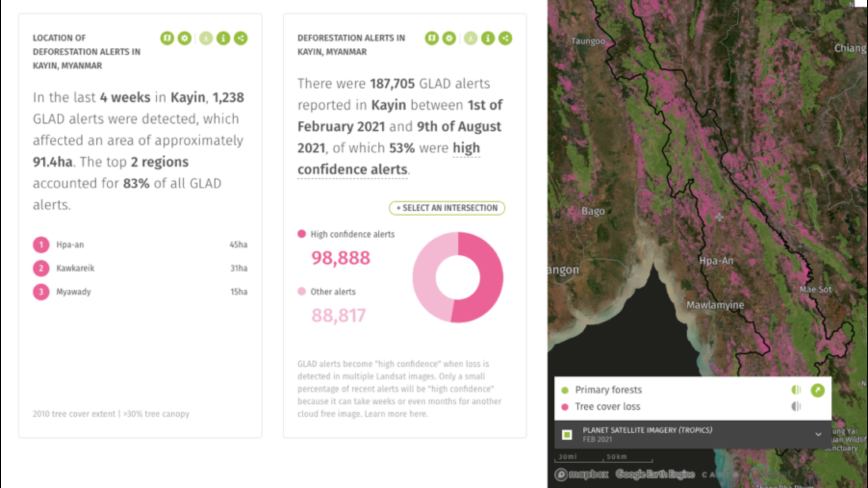Click info icon on Location of Deforestation widget
Image resolution: width=868 pixels, height=488 pixels.
click(x=223, y=38)
